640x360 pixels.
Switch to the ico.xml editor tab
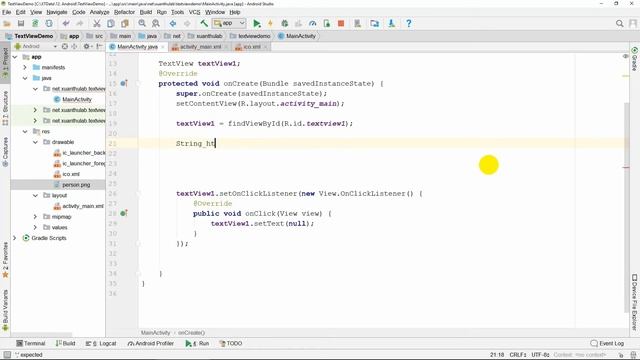[x=252, y=47]
